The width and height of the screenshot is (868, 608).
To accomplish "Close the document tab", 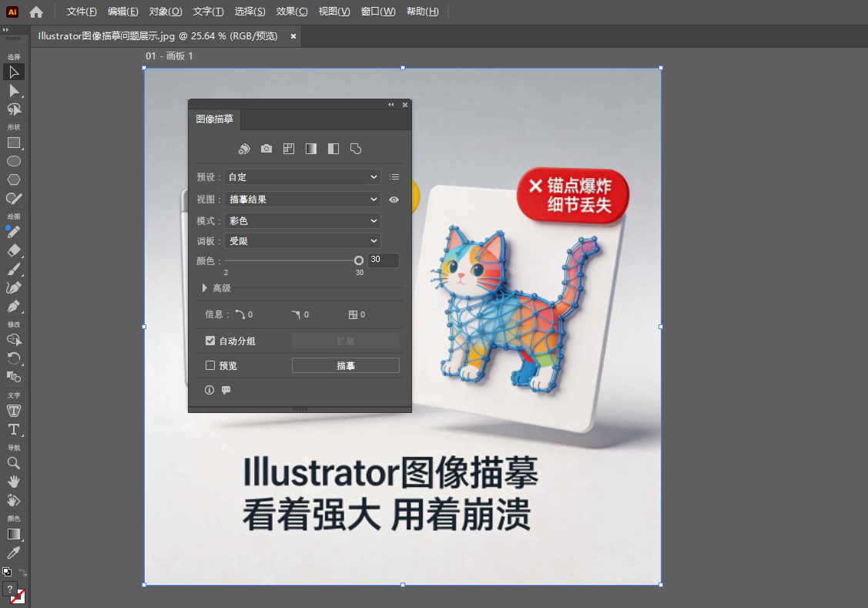I will 293,36.
